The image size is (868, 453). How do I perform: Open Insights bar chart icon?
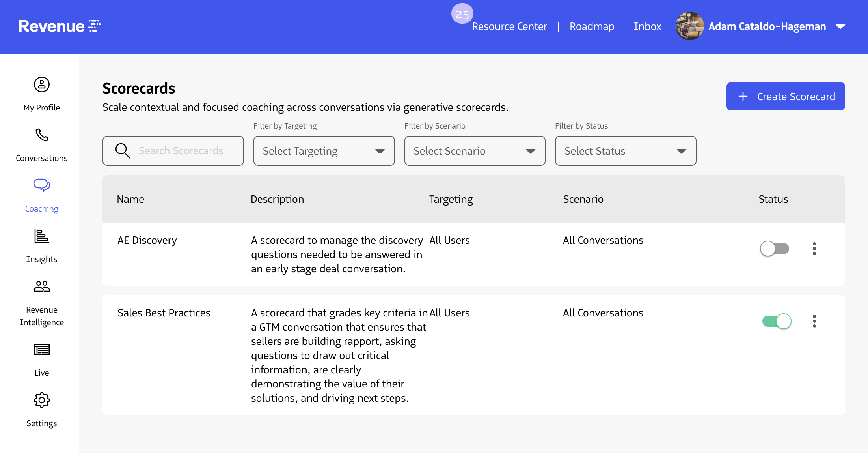tap(42, 236)
